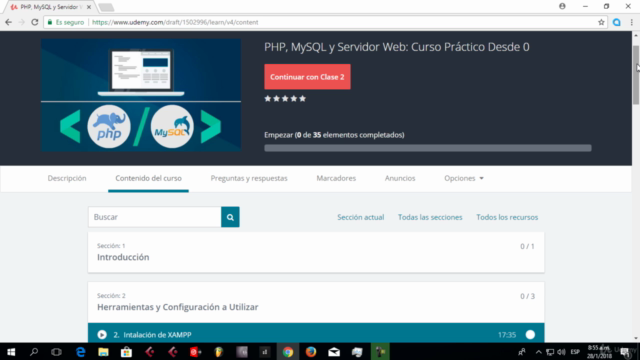Expand Sección 1 Introducción
This screenshot has width=640, height=360.
click(316, 252)
